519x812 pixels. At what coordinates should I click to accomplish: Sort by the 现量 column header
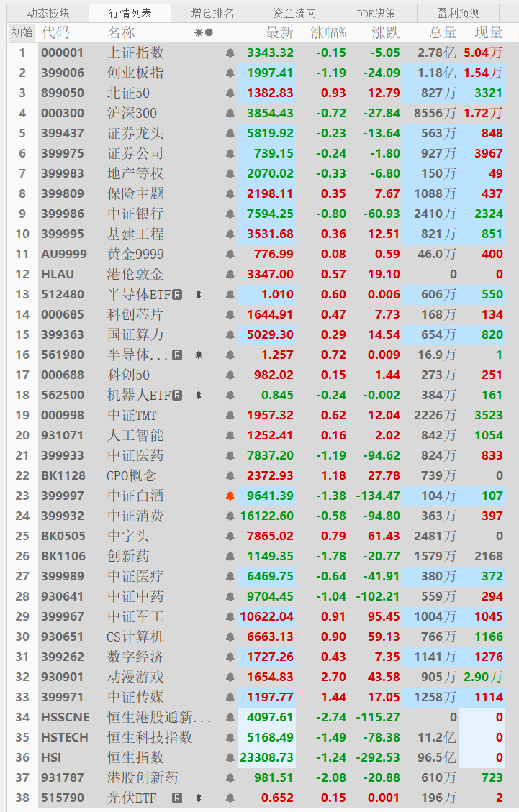pyautogui.click(x=489, y=33)
